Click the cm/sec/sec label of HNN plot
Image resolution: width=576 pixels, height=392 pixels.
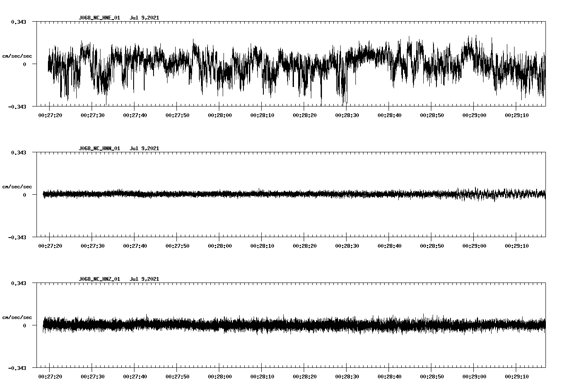17,187
